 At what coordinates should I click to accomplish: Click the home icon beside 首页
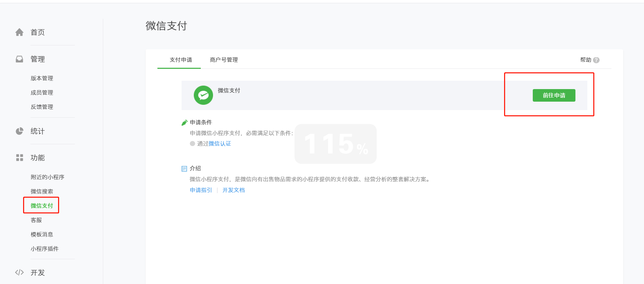[20, 32]
